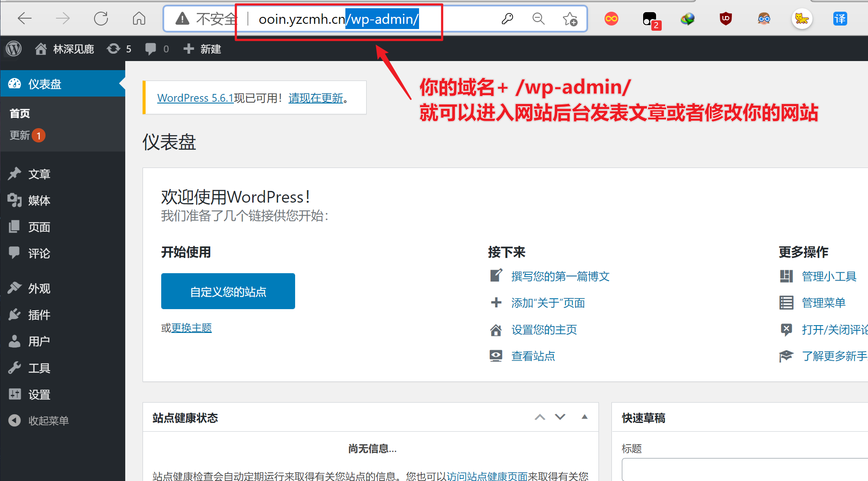
Task: Open the 5 pending updates indicator
Action: [x=119, y=49]
